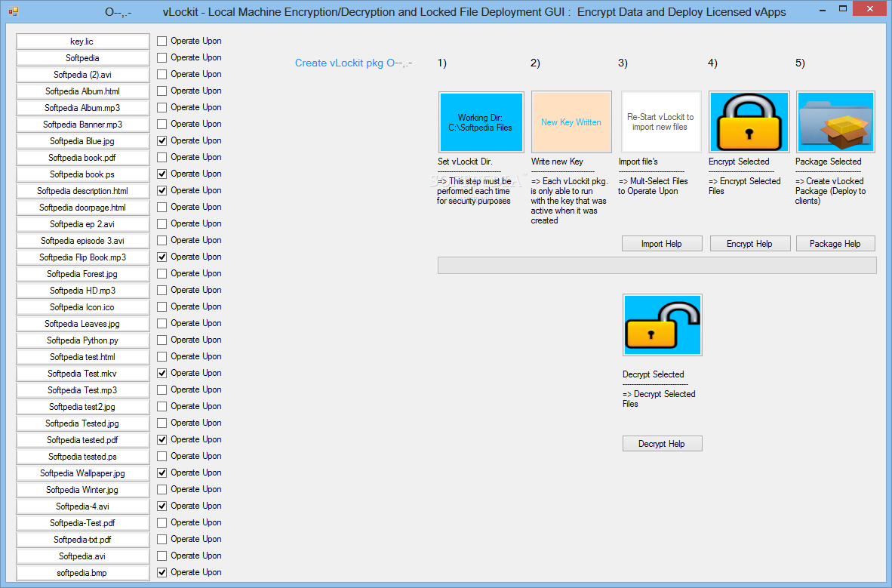The image size is (892, 588).
Task: Click the Softpedia book.pdf file button
Action: [x=82, y=158]
